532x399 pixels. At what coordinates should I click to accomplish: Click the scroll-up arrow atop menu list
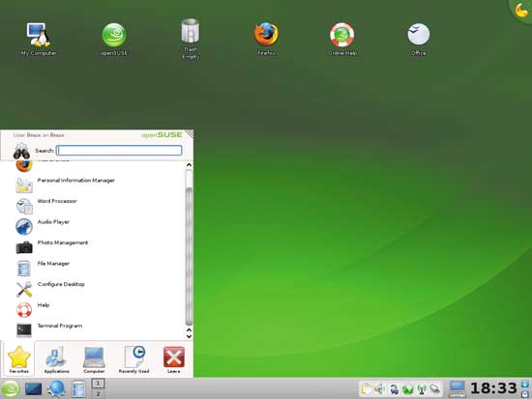point(189,165)
